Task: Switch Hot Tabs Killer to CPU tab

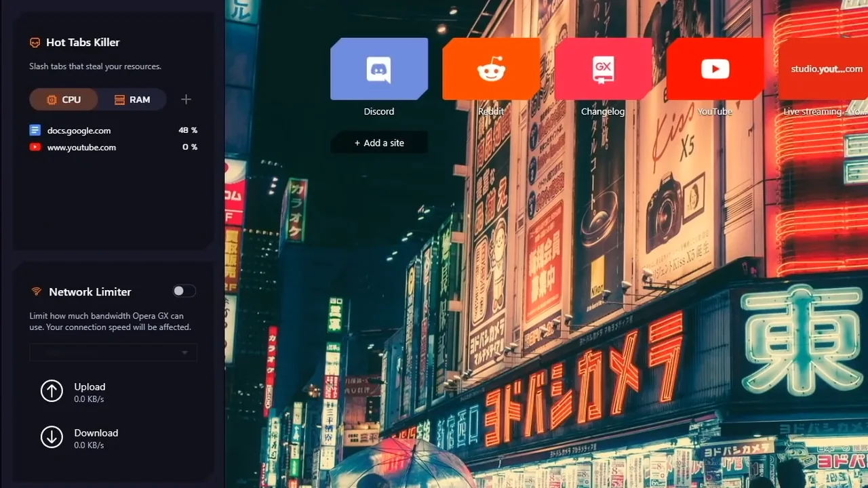Action: coord(64,100)
